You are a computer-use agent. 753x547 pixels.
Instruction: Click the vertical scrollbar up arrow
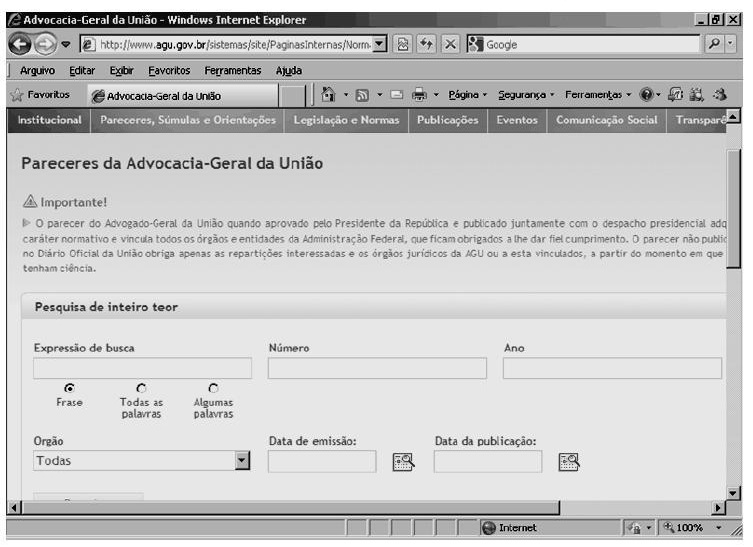click(x=733, y=116)
